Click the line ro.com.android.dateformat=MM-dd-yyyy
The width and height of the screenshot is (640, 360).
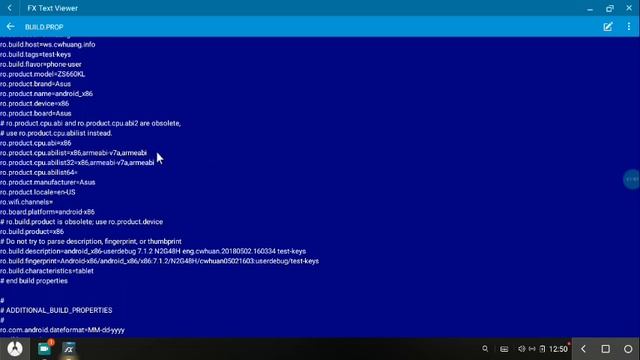point(62,330)
